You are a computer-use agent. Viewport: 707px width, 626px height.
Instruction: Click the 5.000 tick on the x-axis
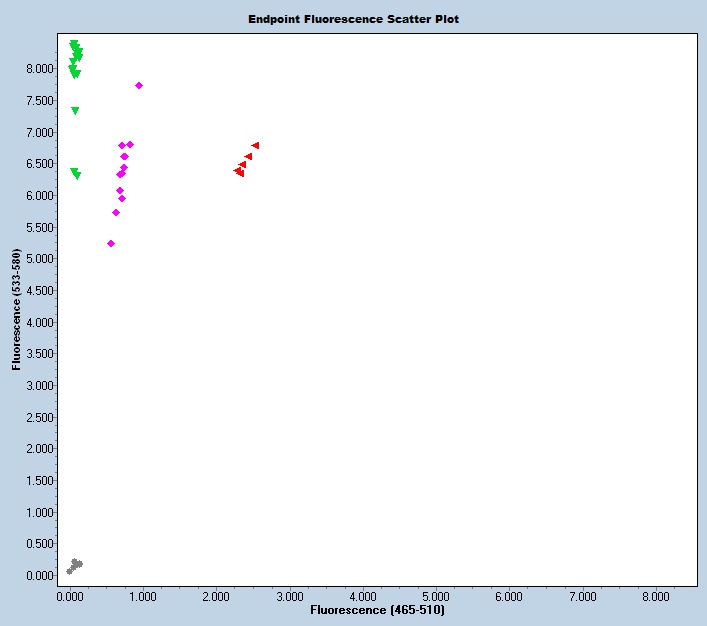[436, 596]
